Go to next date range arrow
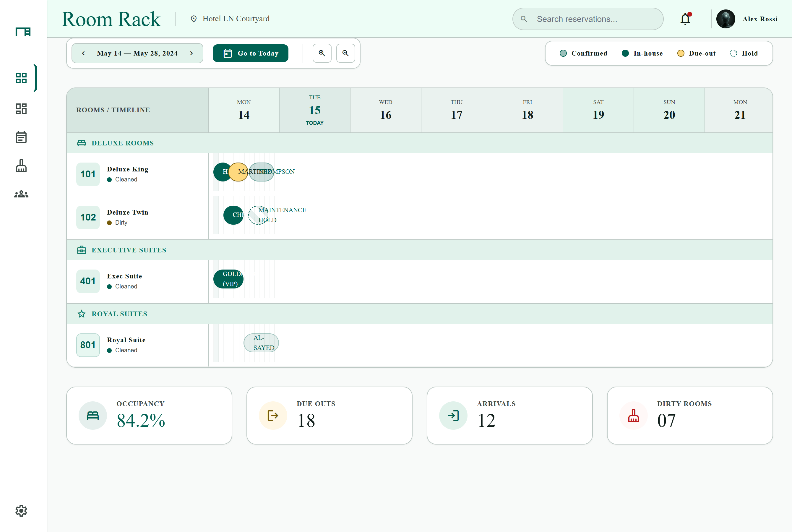792x532 pixels. coord(191,53)
